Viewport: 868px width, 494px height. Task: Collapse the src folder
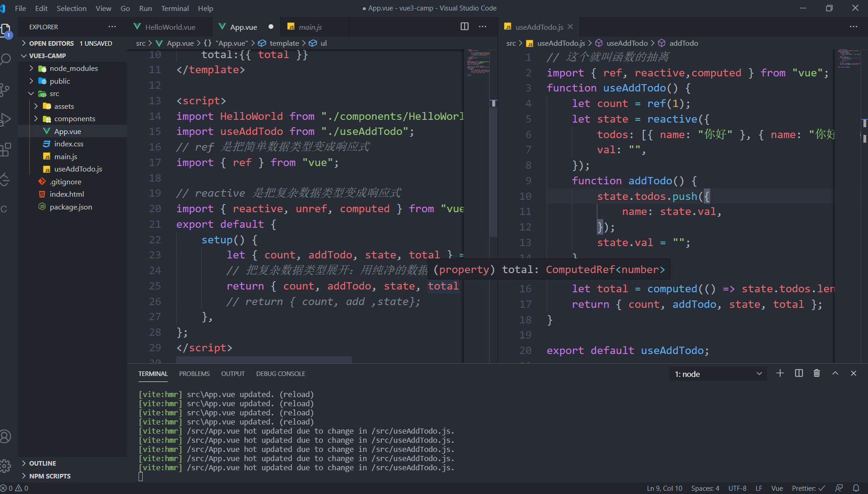pos(72,93)
